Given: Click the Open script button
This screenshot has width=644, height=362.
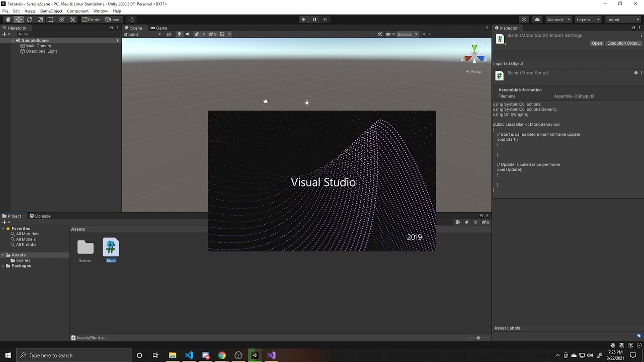Looking at the screenshot, I should coord(597,43).
